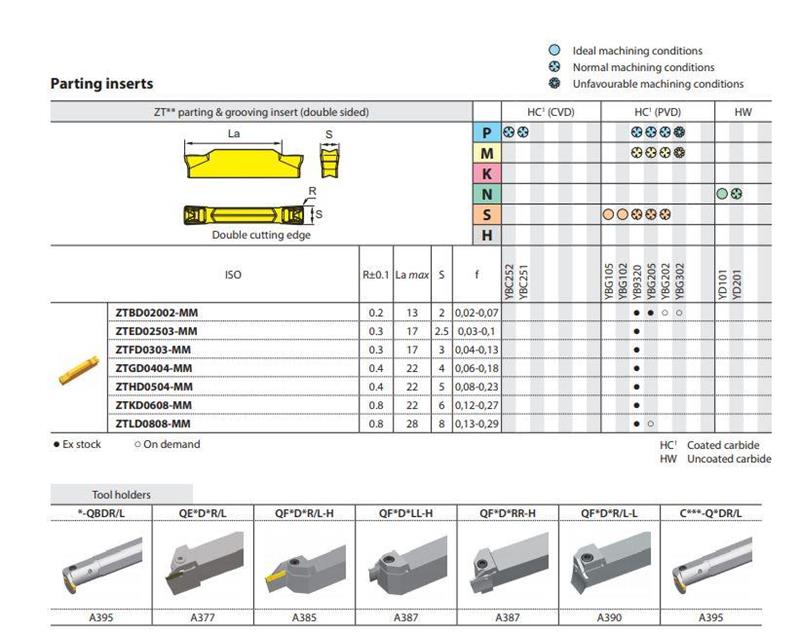800x632 pixels.
Task: Click the hollow On demand circle in legend
Action: coord(137,445)
